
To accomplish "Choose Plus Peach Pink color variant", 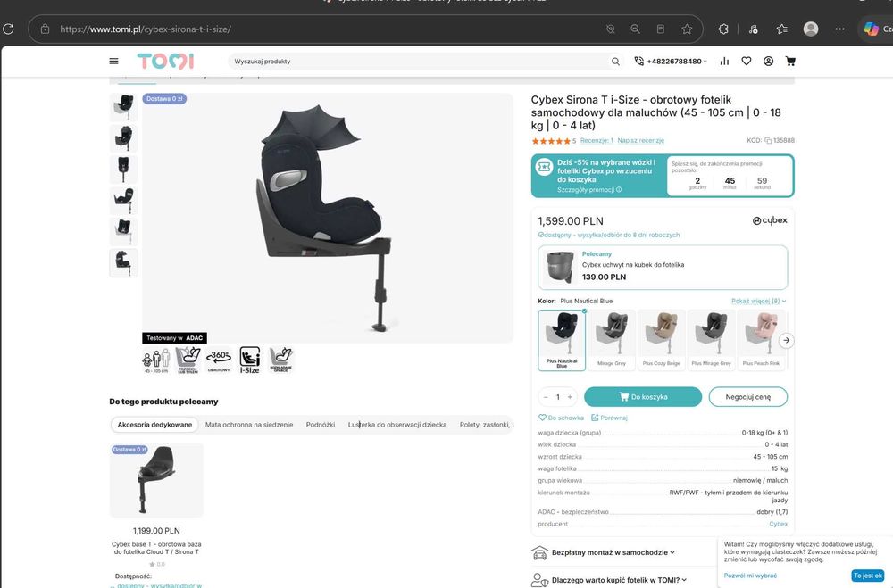I will 761,340.
